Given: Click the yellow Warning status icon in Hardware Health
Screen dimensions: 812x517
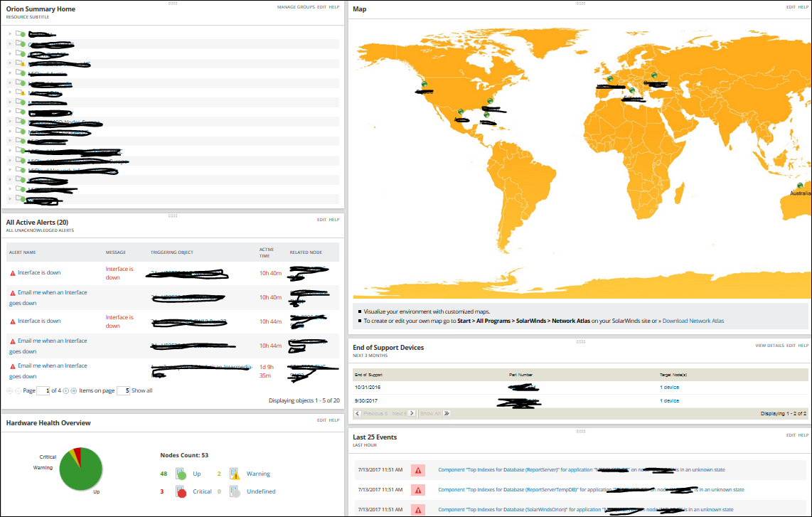Looking at the screenshot, I should coord(235,474).
